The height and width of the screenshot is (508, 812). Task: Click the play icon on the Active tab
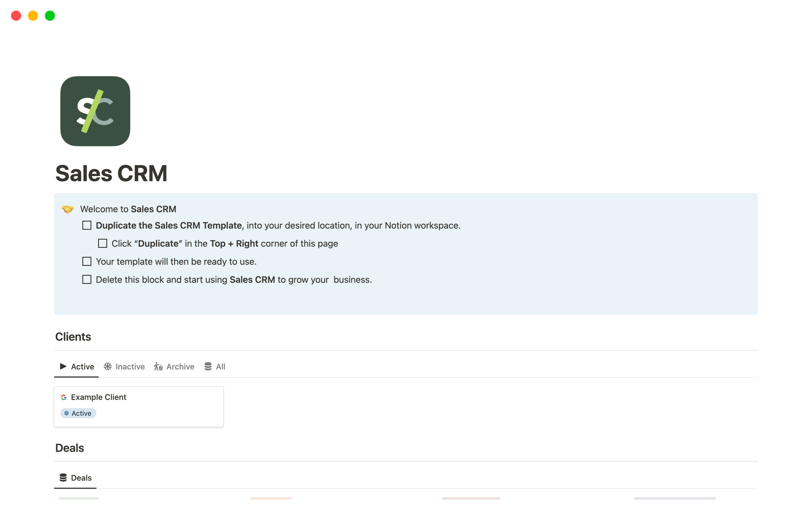pyautogui.click(x=63, y=367)
